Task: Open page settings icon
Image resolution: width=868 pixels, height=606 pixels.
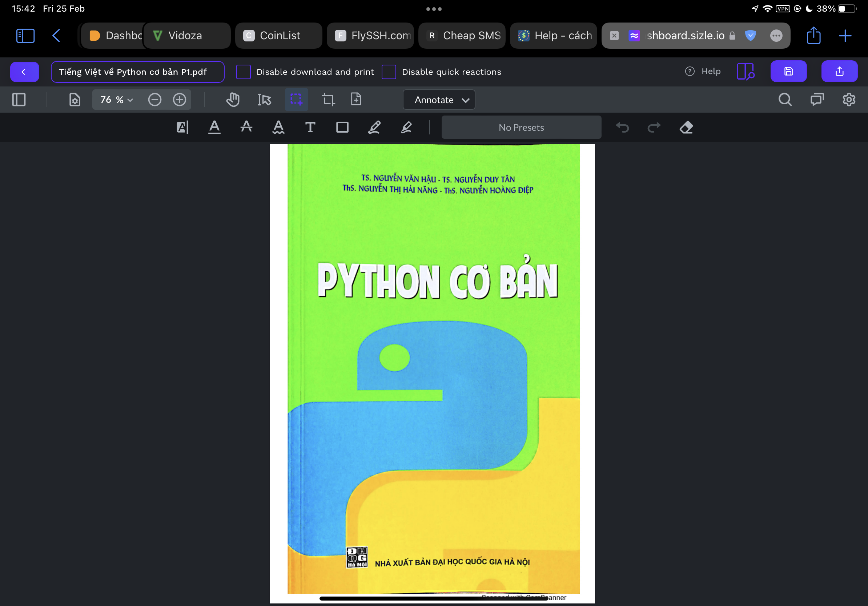Action: (x=75, y=100)
